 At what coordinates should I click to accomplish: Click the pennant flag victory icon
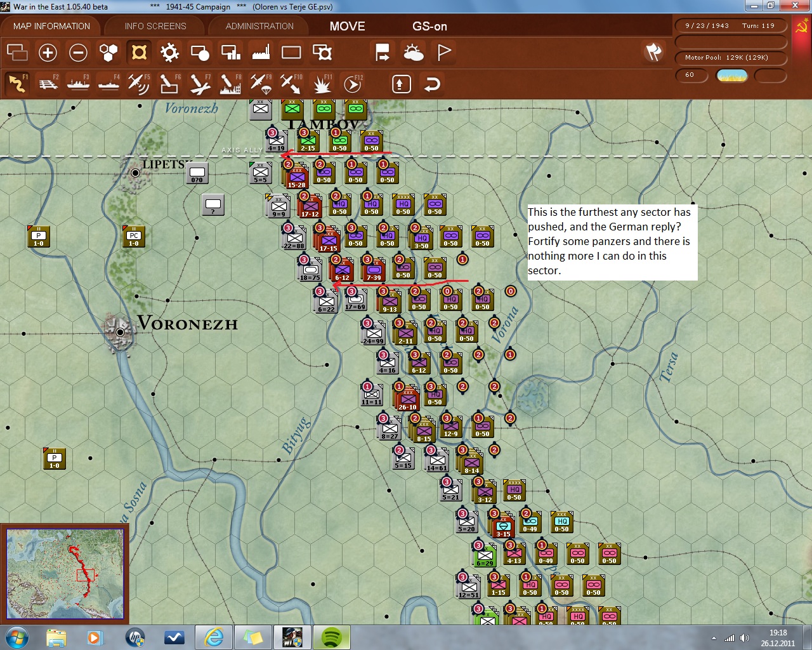[x=443, y=52]
